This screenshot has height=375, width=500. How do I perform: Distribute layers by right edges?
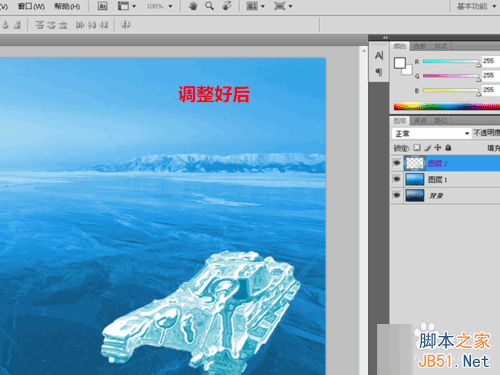104,25
